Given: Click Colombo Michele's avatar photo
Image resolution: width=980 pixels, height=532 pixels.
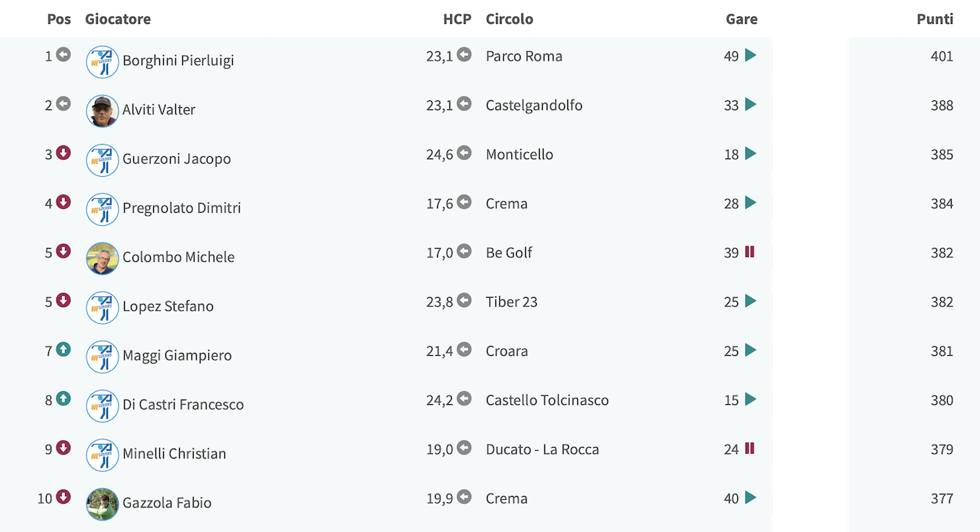Looking at the screenshot, I should pyautogui.click(x=103, y=259).
